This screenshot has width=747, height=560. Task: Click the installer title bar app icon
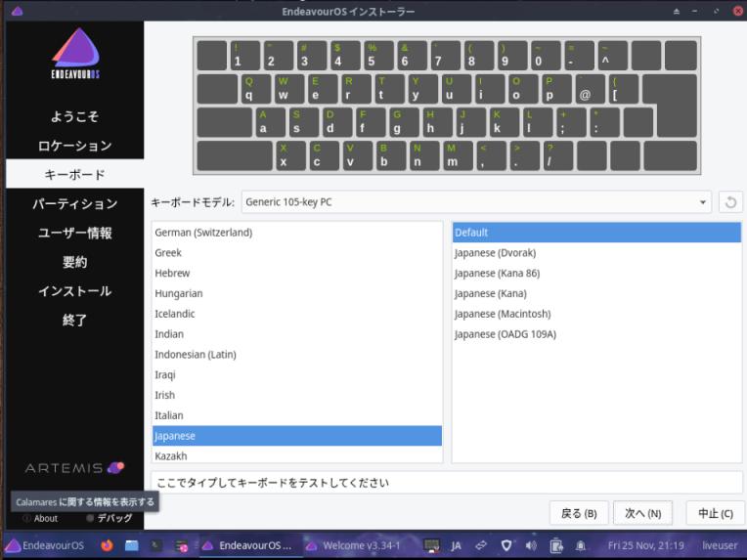(18, 11)
